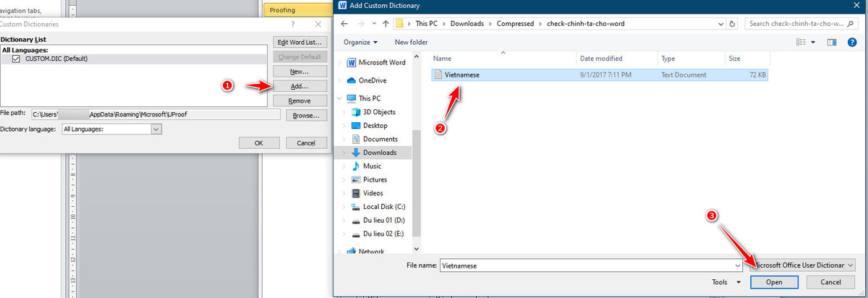
Task: Click the Vietnamese file's document icon
Action: coord(438,74)
